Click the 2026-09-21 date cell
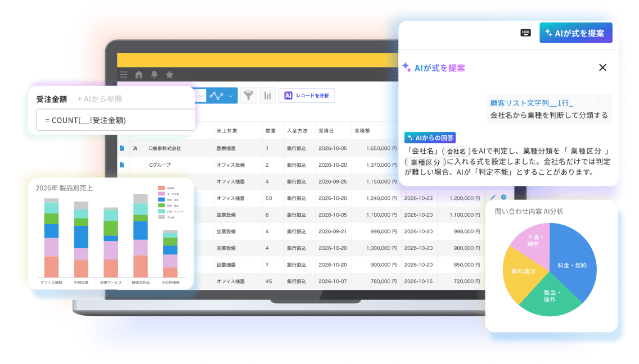 pos(332,231)
